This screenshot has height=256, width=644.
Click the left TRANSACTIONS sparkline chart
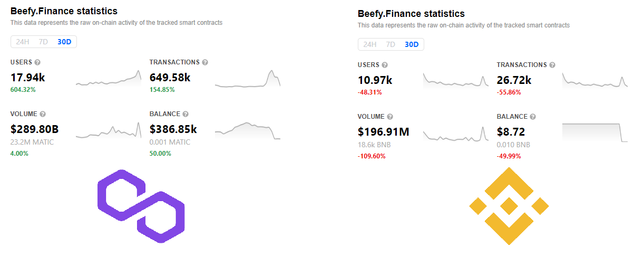click(248, 79)
